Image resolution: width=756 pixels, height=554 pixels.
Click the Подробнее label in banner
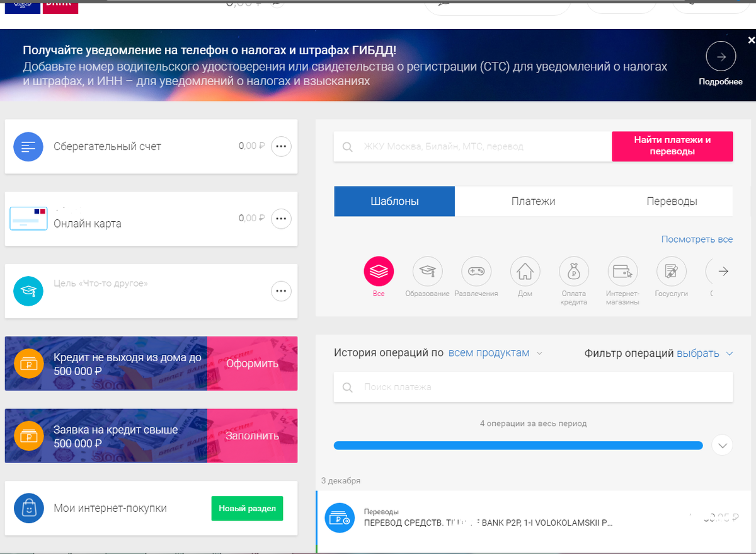click(721, 82)
